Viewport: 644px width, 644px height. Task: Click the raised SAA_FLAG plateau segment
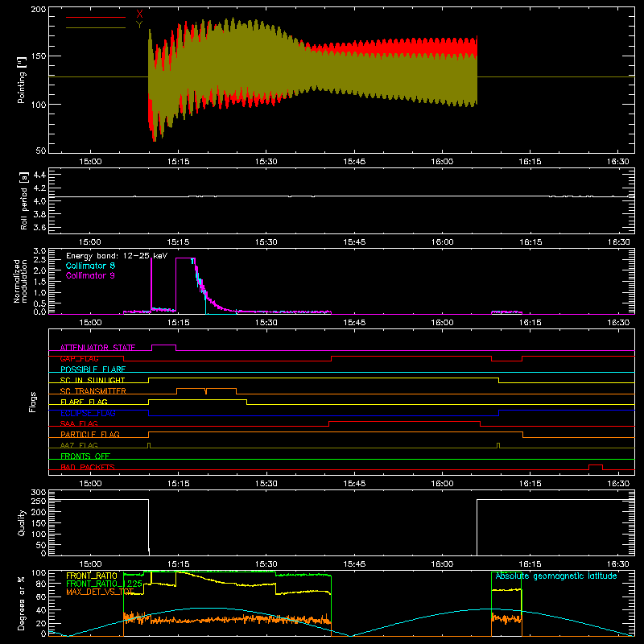[x=405, y=421]
